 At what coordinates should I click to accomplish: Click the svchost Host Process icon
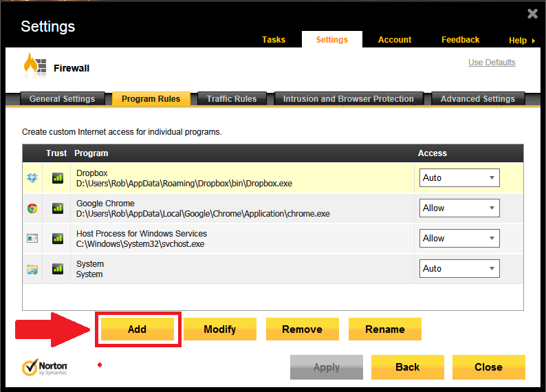[32, 239]
